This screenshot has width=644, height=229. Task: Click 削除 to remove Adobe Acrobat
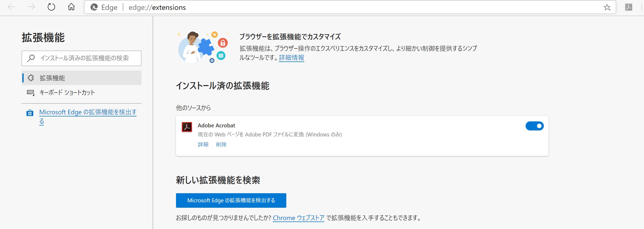(x=221, y=144)
